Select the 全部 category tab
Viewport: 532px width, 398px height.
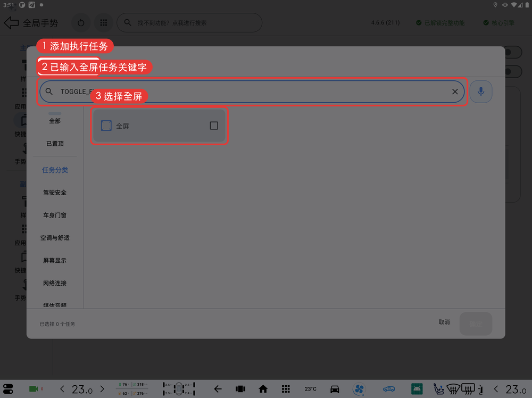[55, 121]
